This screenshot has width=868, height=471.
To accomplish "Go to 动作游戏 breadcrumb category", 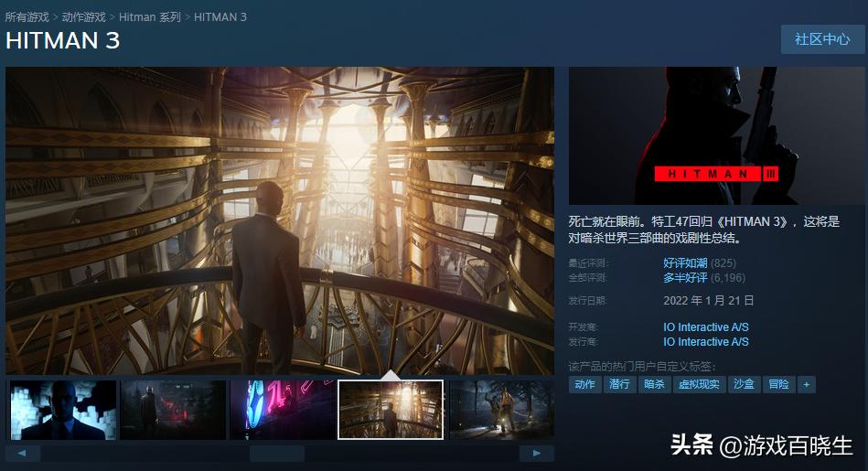I will (x=83, y=17).
